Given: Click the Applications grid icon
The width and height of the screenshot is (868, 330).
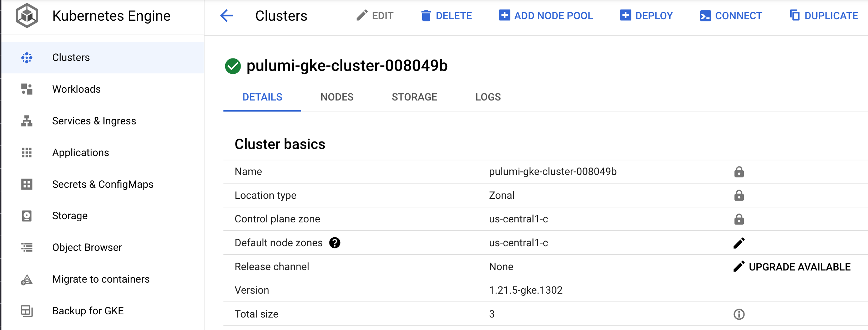Looking at the screenshot, I should point(27,153).
